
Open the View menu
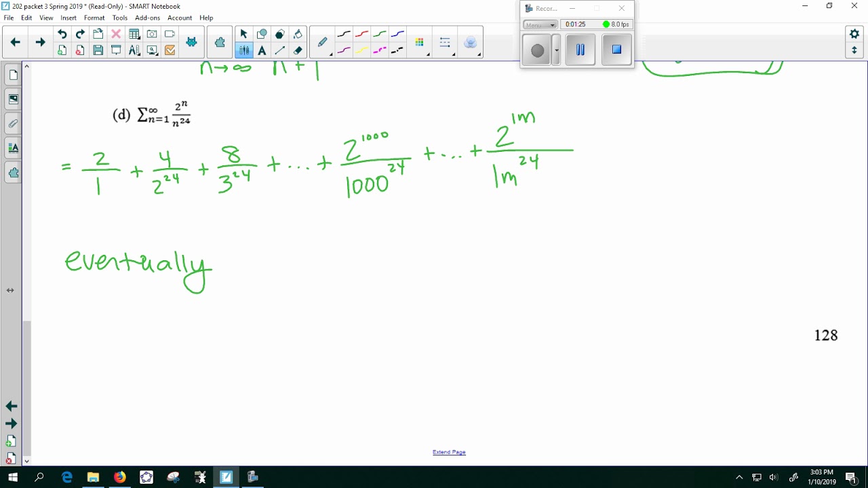(x=46, y=18)
